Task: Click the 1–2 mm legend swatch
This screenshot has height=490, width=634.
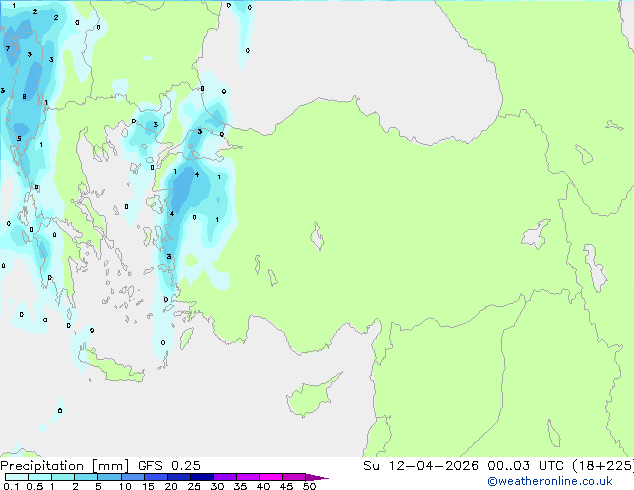Action: click(63, 477)
